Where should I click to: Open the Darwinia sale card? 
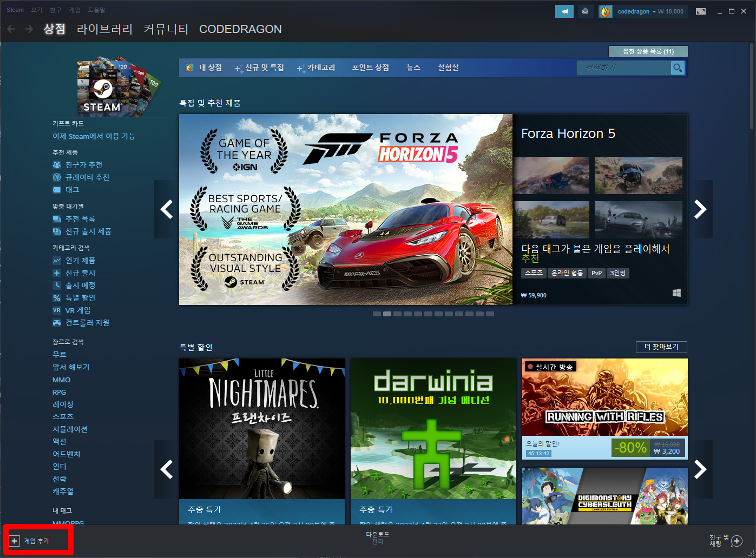[x=433, y=441]
